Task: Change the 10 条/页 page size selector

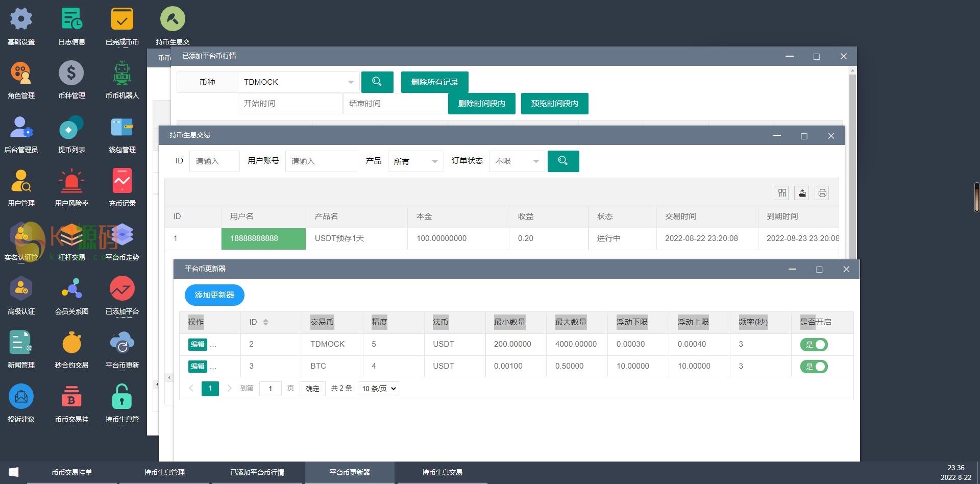Action: tap(378, 389)
